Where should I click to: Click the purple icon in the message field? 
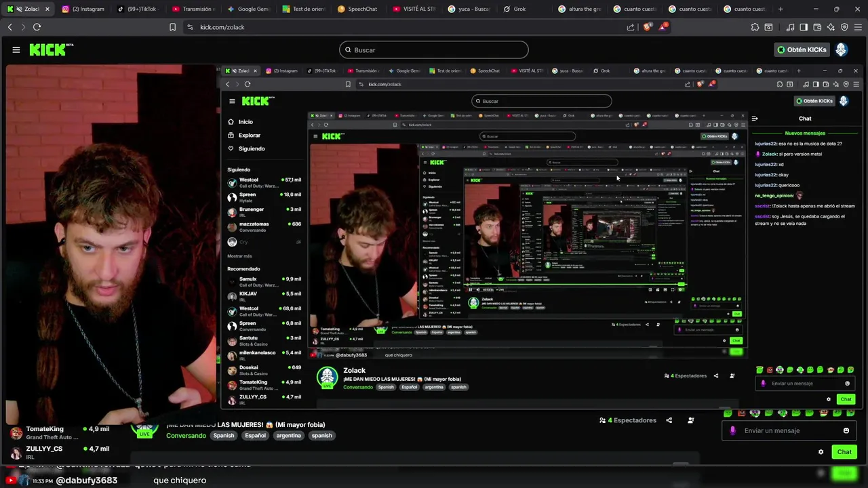pyautogui.click(x=732, y=430)
